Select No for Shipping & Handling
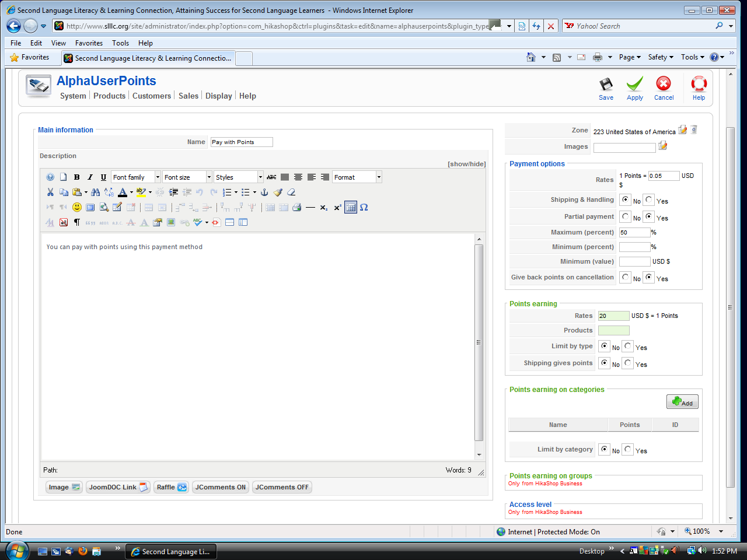 click(626, 199)
